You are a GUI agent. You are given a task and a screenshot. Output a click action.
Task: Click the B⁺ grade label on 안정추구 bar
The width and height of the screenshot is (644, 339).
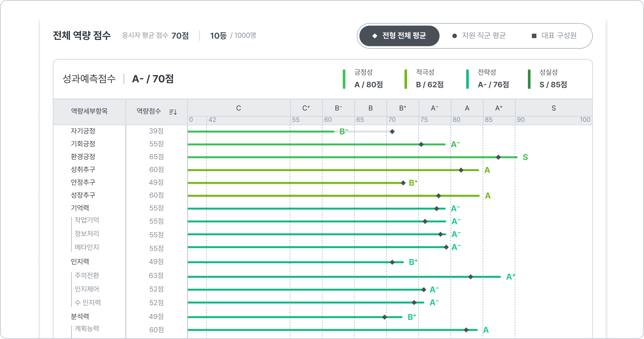click(x=413, y=183)
